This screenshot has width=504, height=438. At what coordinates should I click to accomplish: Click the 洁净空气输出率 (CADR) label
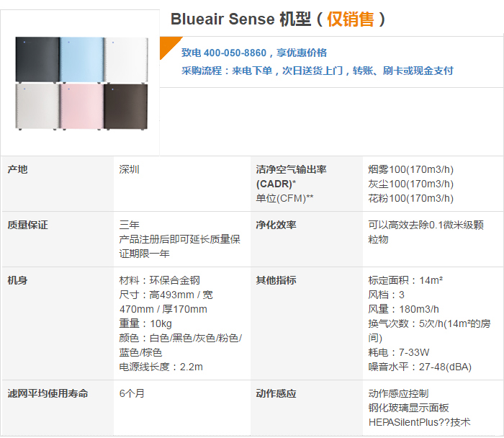tap(291, 176)
